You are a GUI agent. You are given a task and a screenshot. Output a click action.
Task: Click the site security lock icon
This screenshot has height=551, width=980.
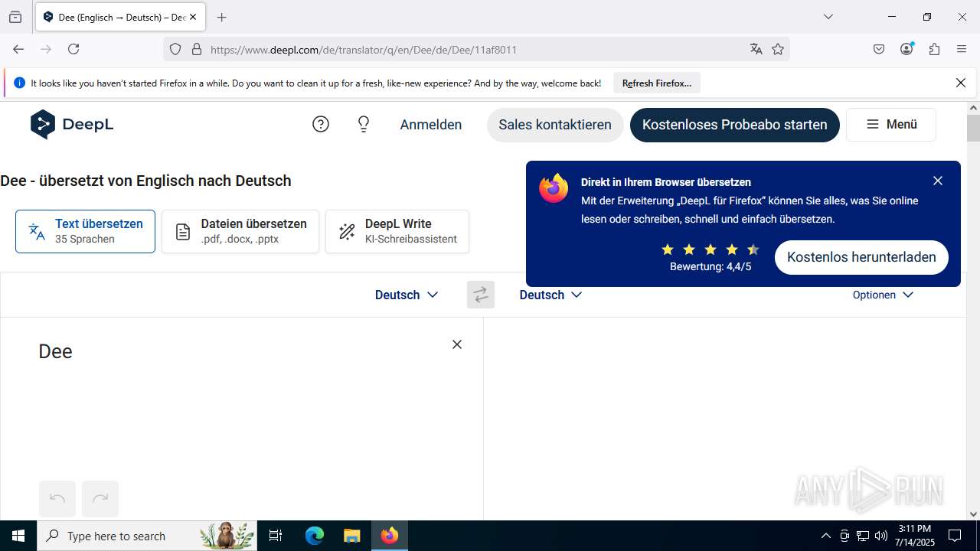(x=197, y=49)
